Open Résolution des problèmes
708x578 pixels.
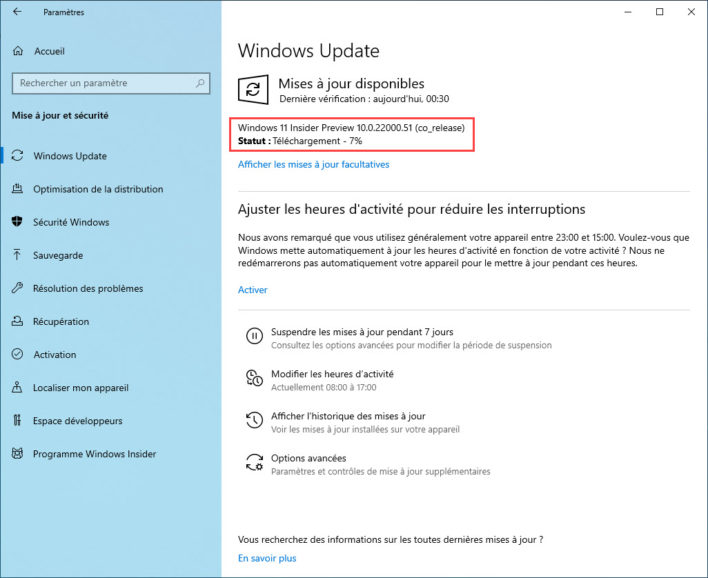(88, 289)
